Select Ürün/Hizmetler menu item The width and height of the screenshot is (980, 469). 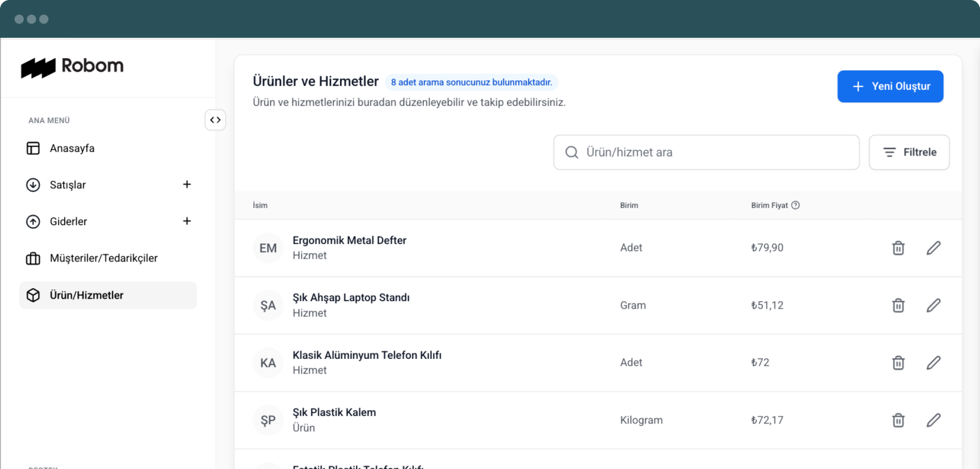(x=108, y=295)
